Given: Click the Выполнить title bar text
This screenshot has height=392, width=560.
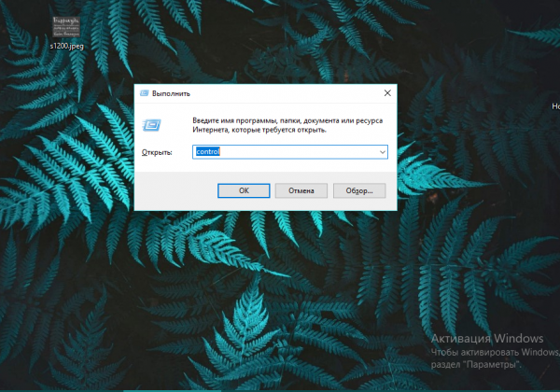Looking at the screenshot, I should (171, 93).
